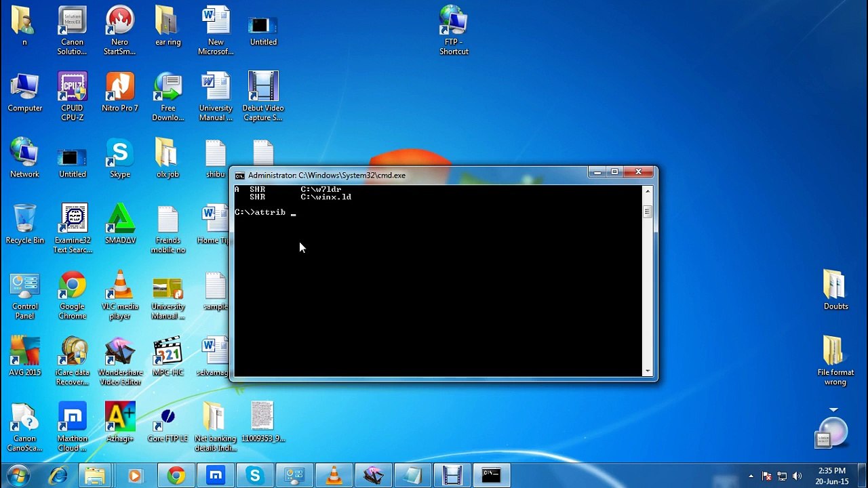Select the Network desktop icon
Screen dimensions: 868x488
coord(25,159)
